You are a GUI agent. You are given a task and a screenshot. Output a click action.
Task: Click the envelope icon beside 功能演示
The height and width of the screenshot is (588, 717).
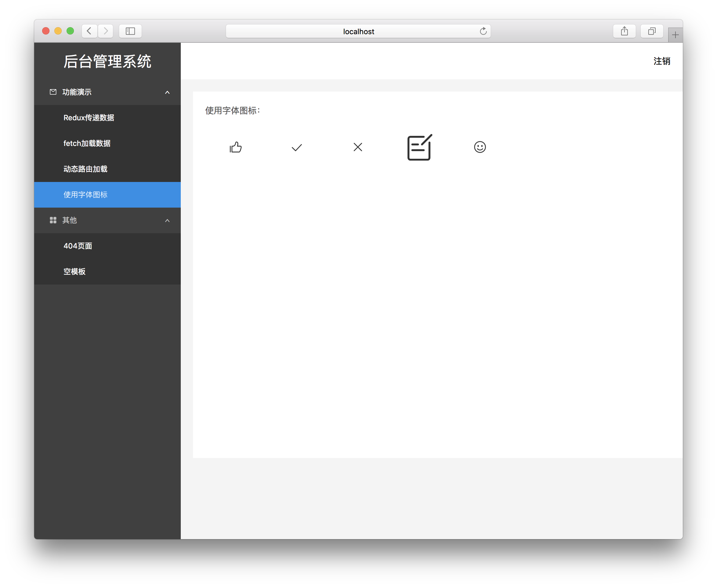tap(53, 92)
